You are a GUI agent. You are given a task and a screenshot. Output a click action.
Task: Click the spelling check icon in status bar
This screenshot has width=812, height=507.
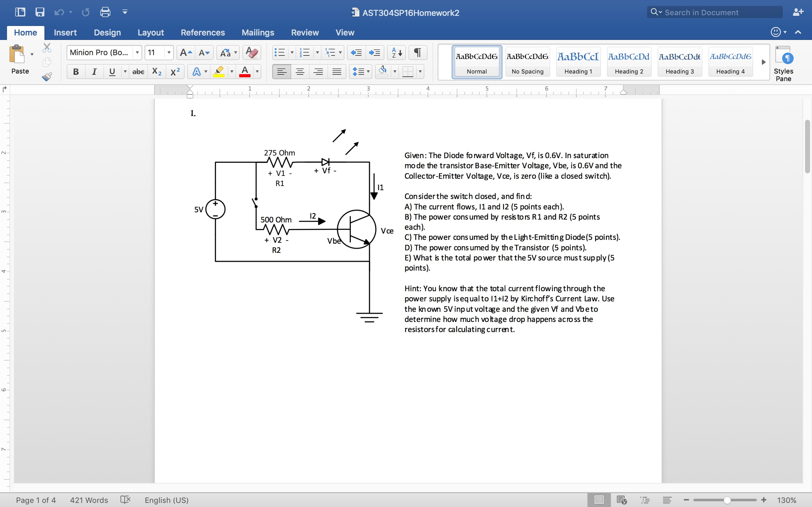point(125,500)
